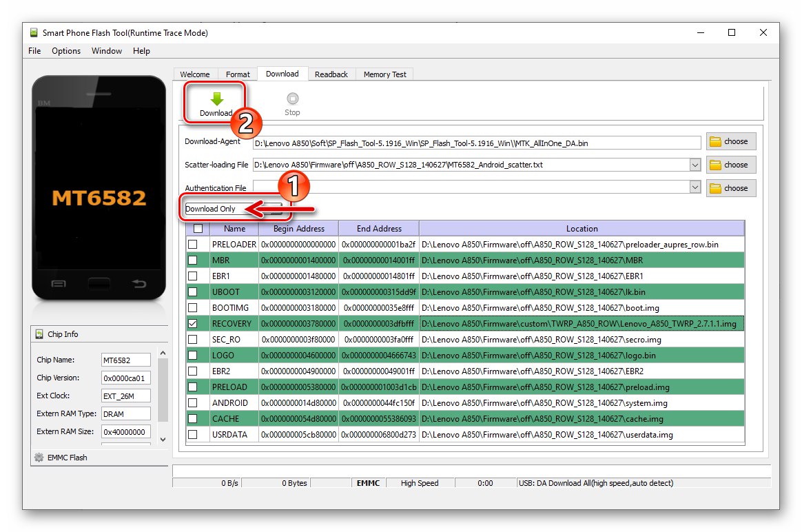Image resolution: width=802 pixels, height=532 pixels.
Task: Check the LOGO partition checkbox
Action: (x=193, y=356)
